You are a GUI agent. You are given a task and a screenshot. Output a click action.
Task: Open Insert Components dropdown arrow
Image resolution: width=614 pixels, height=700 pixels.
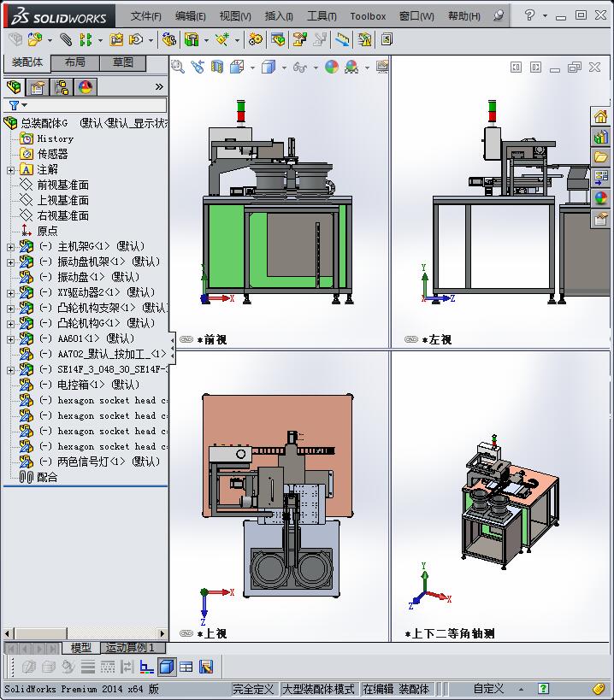click(50, 41)
